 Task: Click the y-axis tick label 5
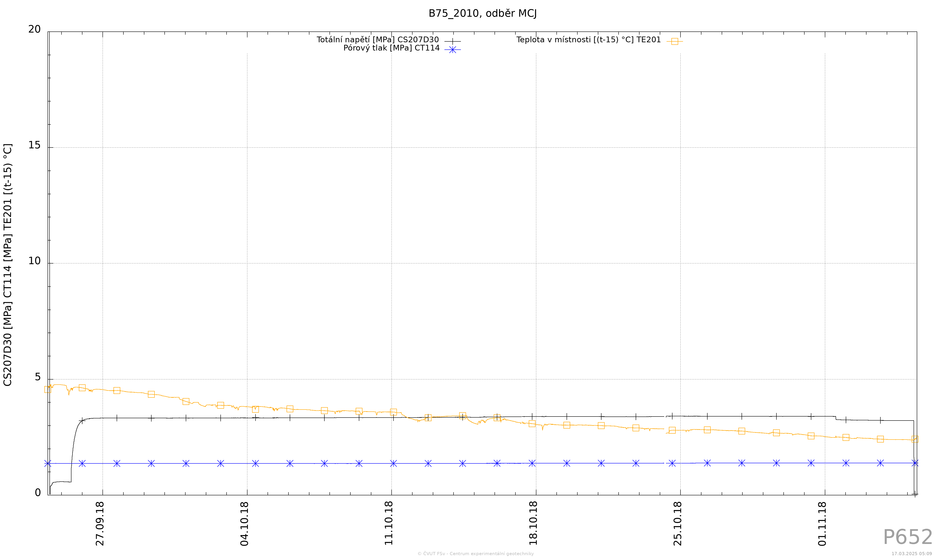pos(38,377)
